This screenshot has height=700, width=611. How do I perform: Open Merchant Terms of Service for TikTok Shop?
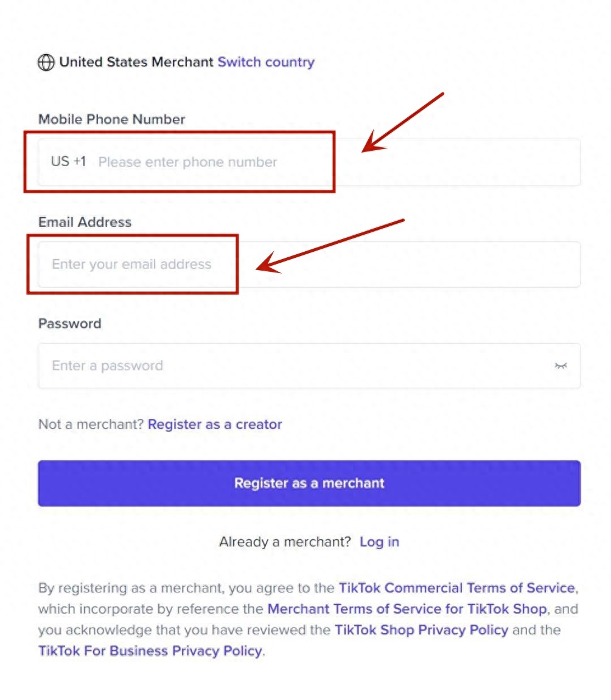click(407, 609)
